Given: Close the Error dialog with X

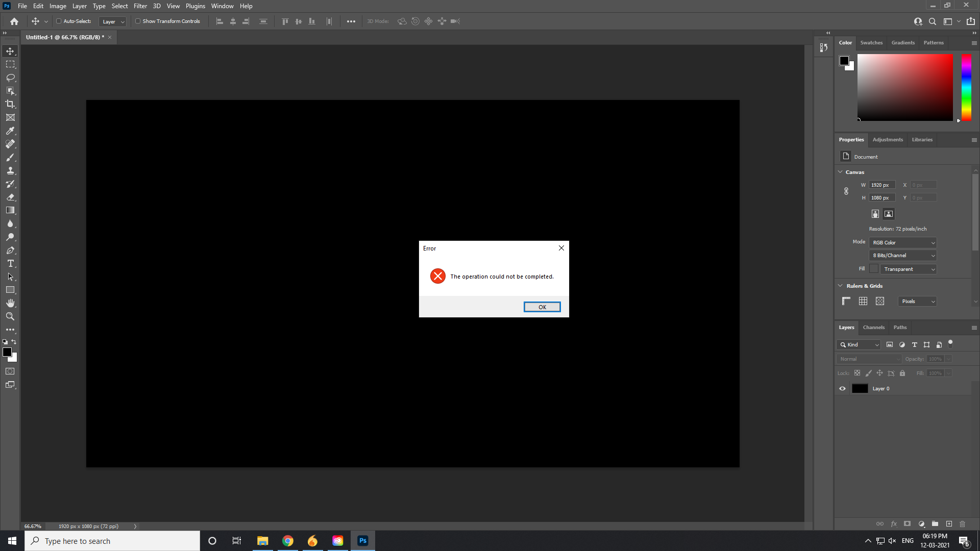Looking at the screenshot, I should pos(561,248).
